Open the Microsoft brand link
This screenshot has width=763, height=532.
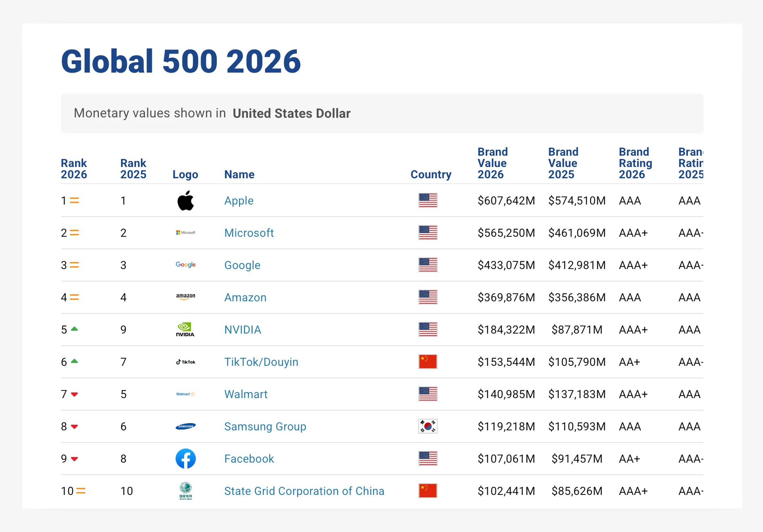(x=249, y=233)
